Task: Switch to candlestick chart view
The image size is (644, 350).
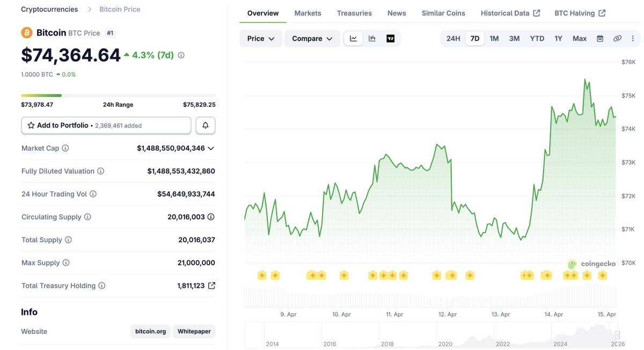Action: point(372,39)
